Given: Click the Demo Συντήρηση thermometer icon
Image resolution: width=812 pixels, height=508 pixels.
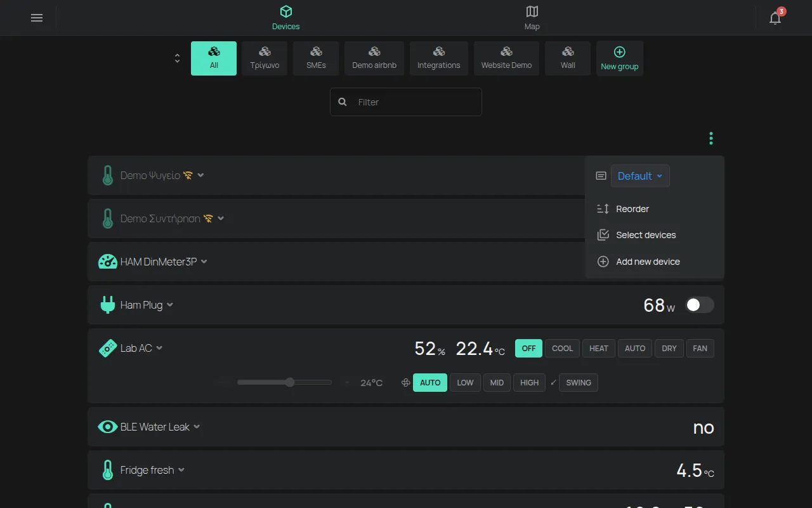Looking at the screenshot, I should [x=108, y=218].
